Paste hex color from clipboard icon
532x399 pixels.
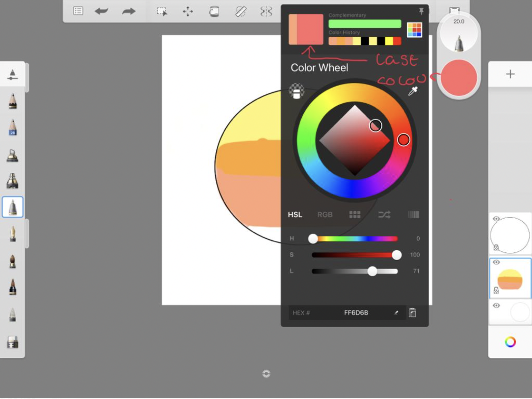[x=412, y=313]
